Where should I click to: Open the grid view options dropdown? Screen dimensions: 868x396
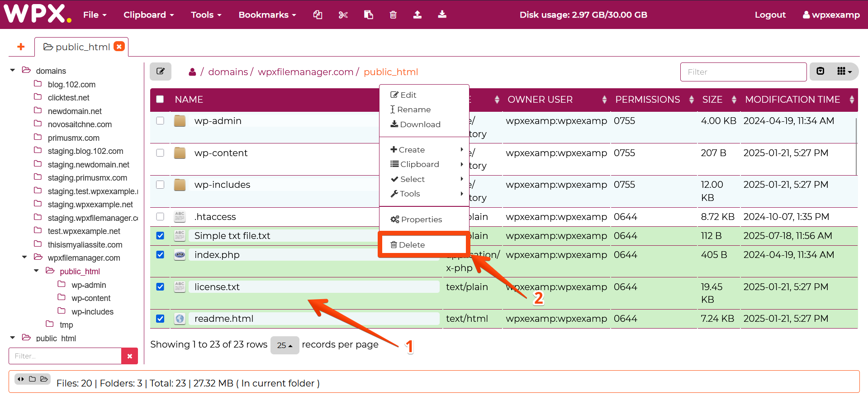click(x=844, y=71)
